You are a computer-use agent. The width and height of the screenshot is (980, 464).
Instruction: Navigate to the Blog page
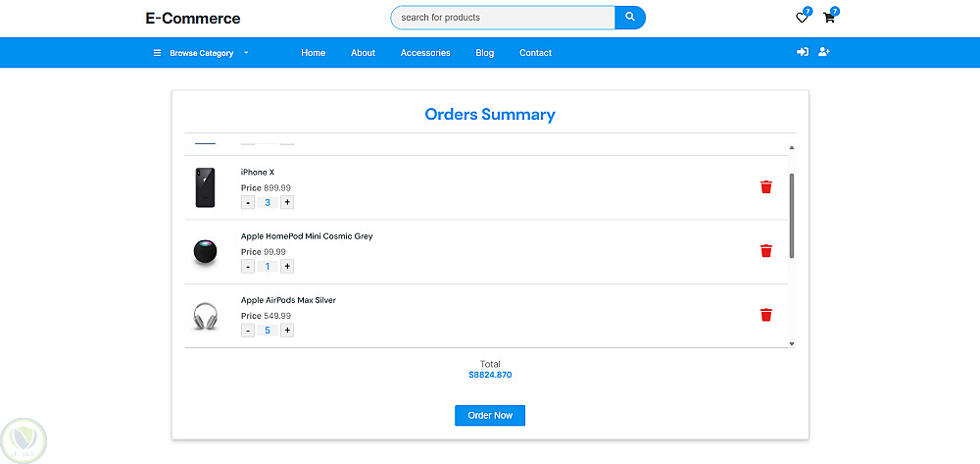coord(485,53)
